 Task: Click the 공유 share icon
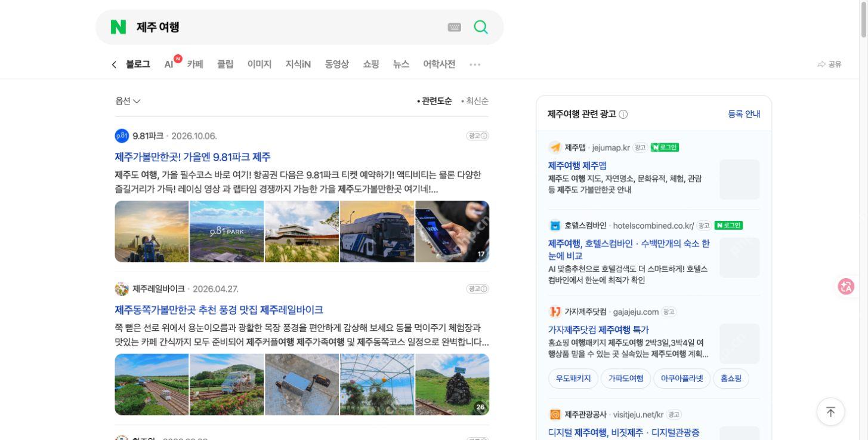(829, 64)
